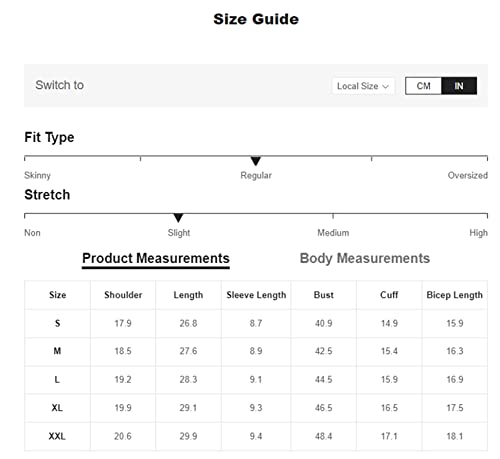Image resolution: width=500 pixels, height=459 pixels.
Task: Select the Oversized fit label
Action: click(x=467, y=175)
